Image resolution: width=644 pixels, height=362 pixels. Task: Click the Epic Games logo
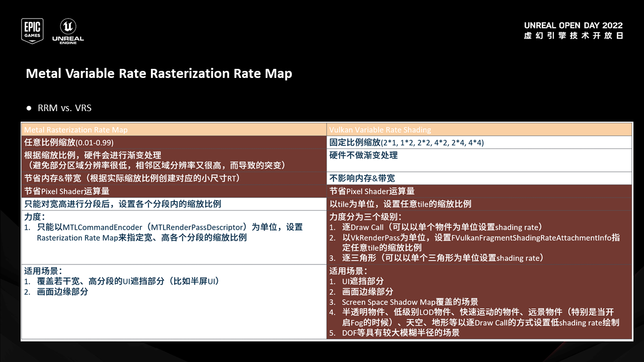click(x=32, y=31)
